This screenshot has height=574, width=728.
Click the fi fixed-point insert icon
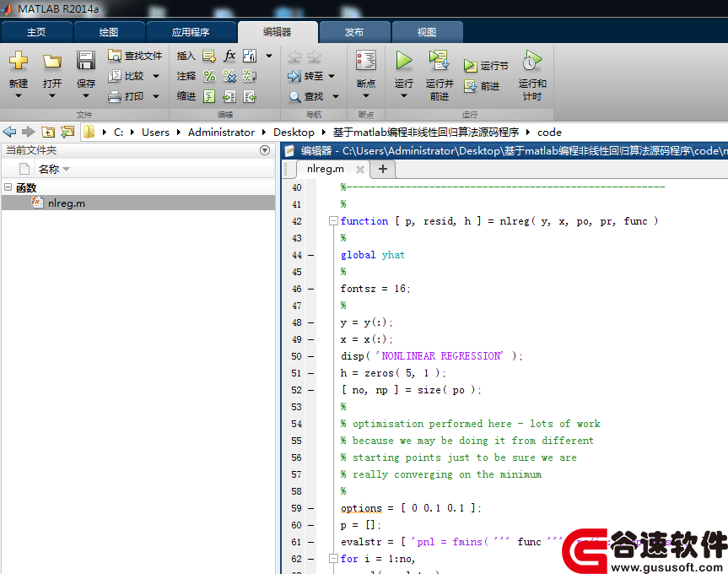(x=250, y=57)
